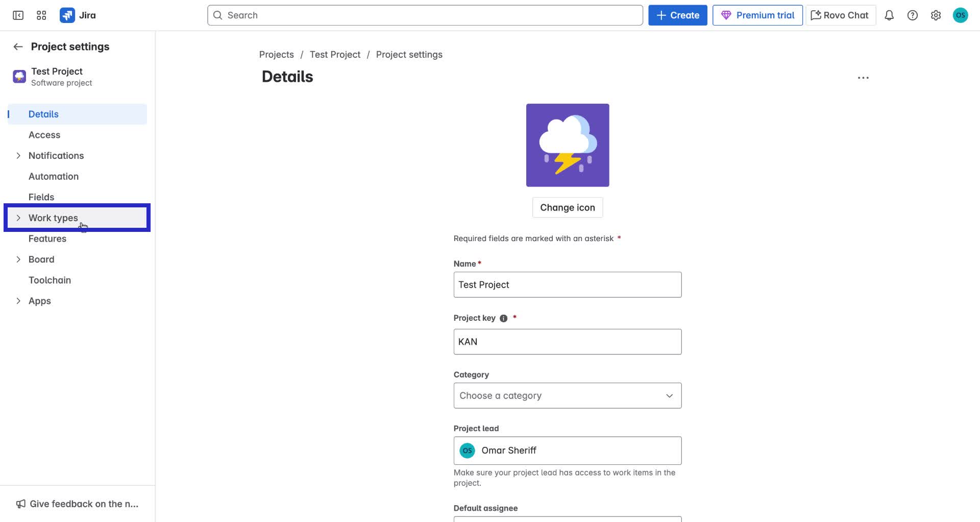Expand the Work types section

(x=19, y=218)
